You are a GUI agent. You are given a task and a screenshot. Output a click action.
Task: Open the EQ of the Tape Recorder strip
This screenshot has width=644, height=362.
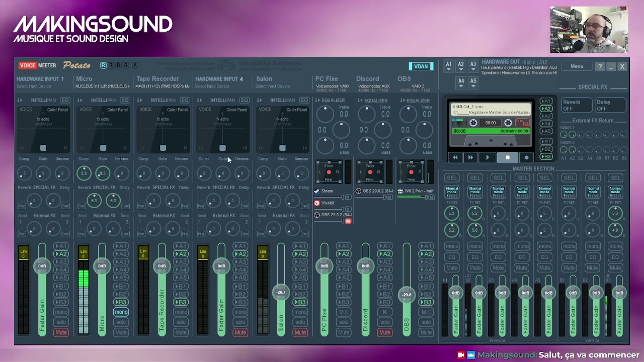(x=185, y=100)
